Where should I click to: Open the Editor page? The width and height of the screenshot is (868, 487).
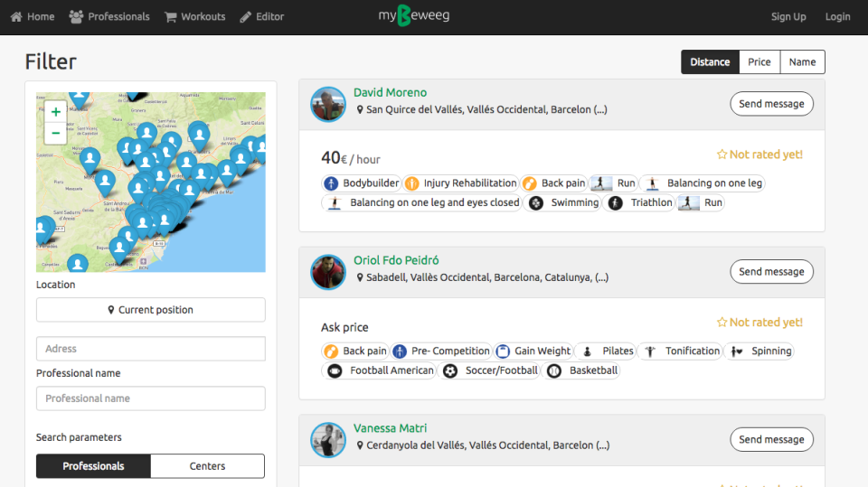pos(262,16)
